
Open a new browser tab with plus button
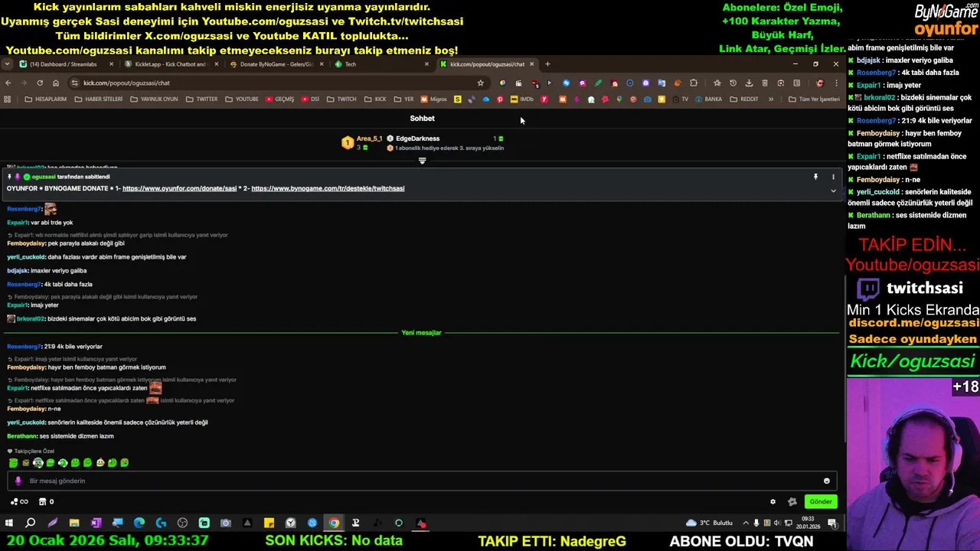pyautogui.click(x=547, y=64)
